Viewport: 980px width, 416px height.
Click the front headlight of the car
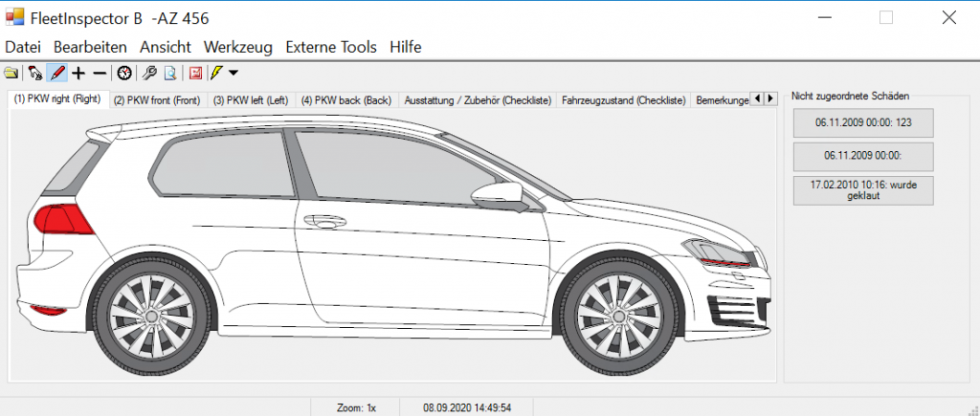720,253
